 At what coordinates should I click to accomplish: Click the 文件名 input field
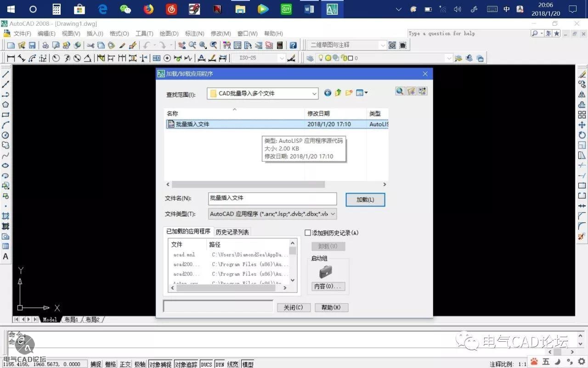(272, 198)
